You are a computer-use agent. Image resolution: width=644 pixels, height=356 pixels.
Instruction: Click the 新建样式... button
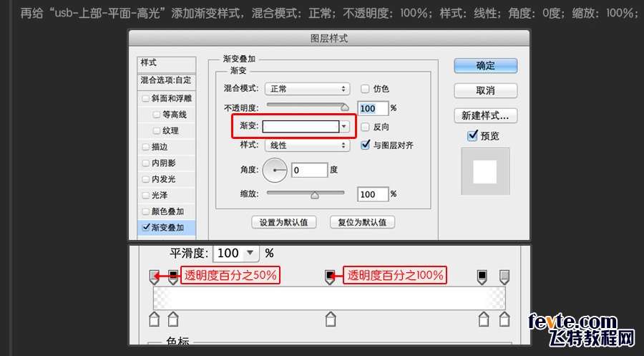click(x=485, y=115)
